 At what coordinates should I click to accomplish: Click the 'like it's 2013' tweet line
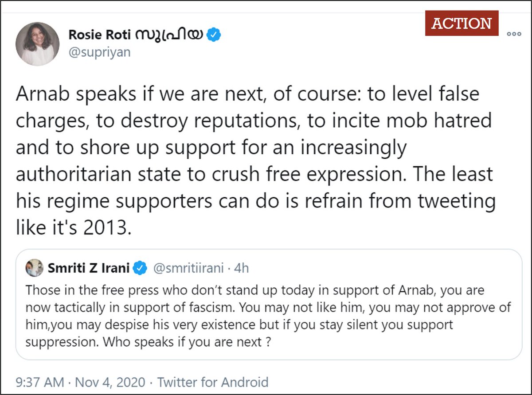click(74, 227)
